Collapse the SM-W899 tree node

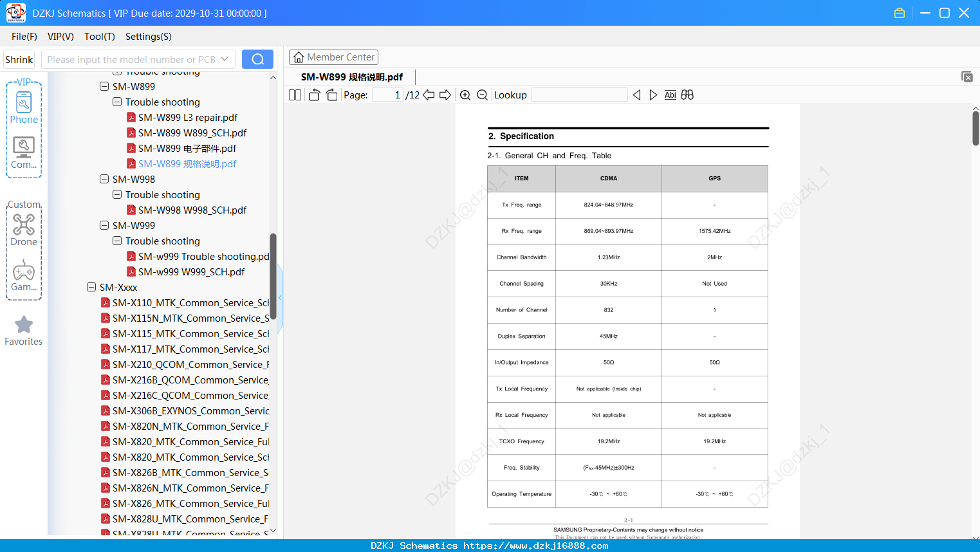104,86
